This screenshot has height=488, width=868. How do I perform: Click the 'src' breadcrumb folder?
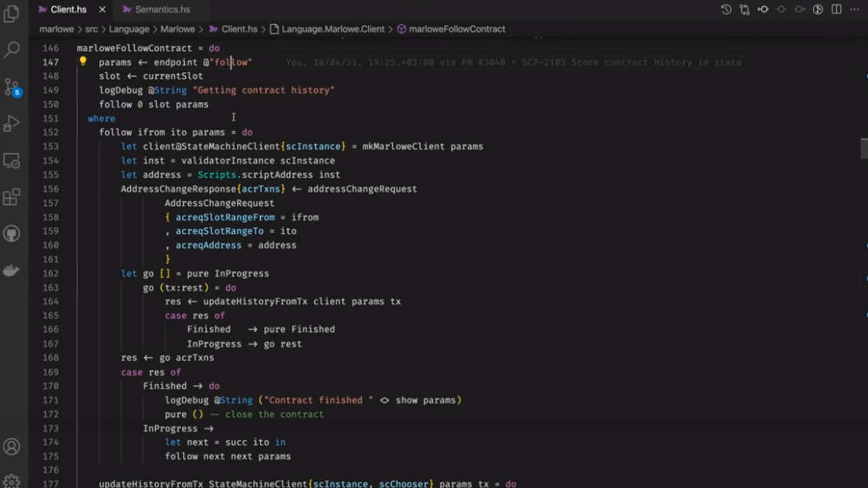(92, 29)
